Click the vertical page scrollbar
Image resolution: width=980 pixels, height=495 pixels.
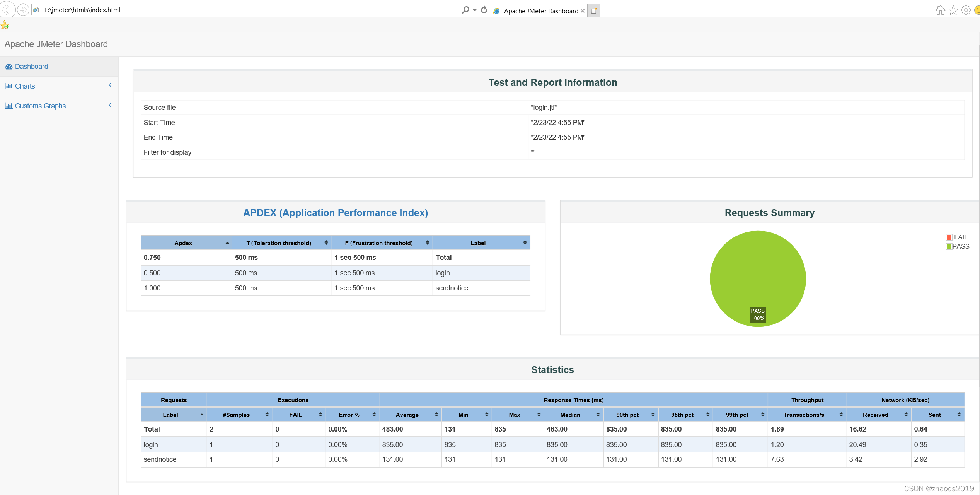(x=978, y=217)
